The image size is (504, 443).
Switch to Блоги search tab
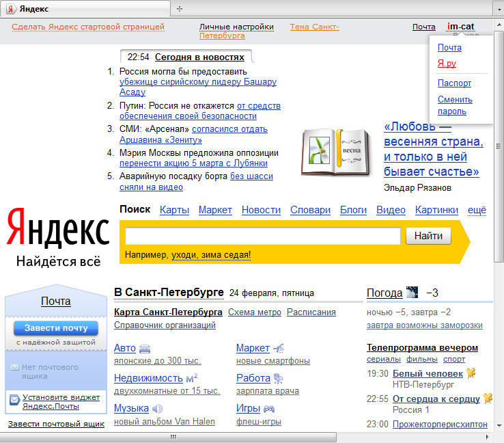[353, 210]
